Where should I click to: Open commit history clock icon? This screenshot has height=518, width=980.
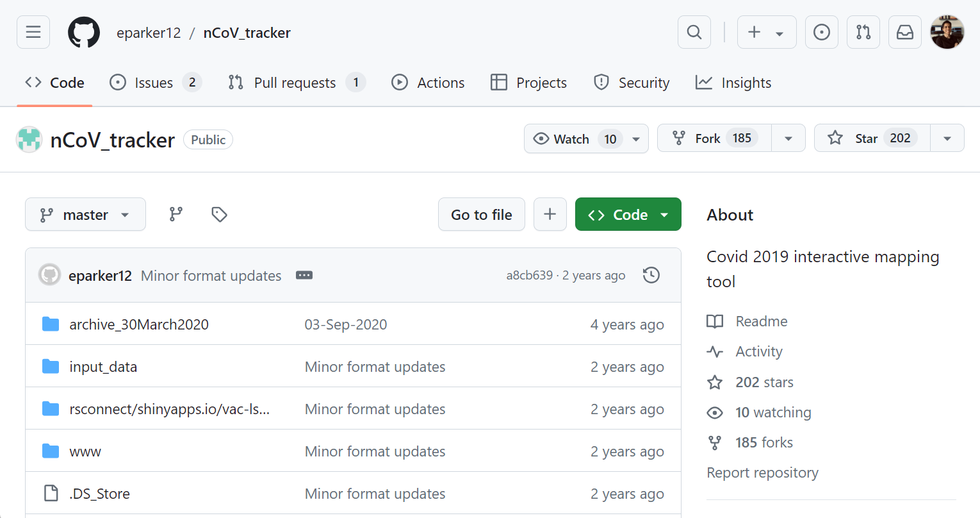pyautogui.click(x=651, y=275)
